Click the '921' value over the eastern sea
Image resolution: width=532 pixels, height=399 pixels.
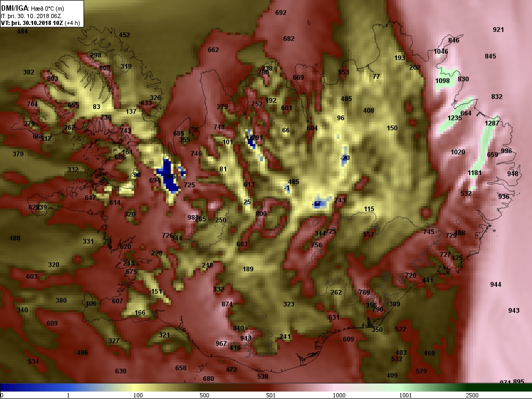(498, 29)
